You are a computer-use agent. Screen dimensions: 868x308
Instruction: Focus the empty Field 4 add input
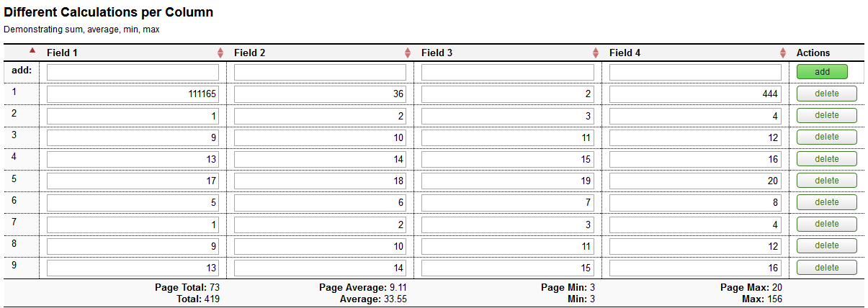(695, 72)
